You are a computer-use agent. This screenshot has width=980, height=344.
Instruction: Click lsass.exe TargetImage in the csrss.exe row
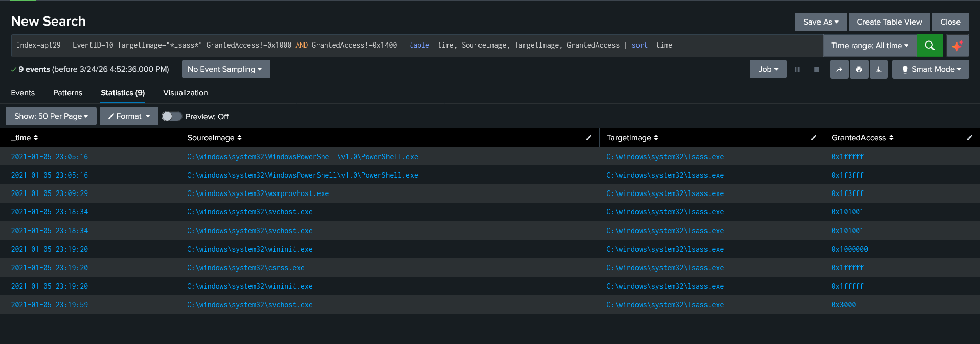coord(665,268)
